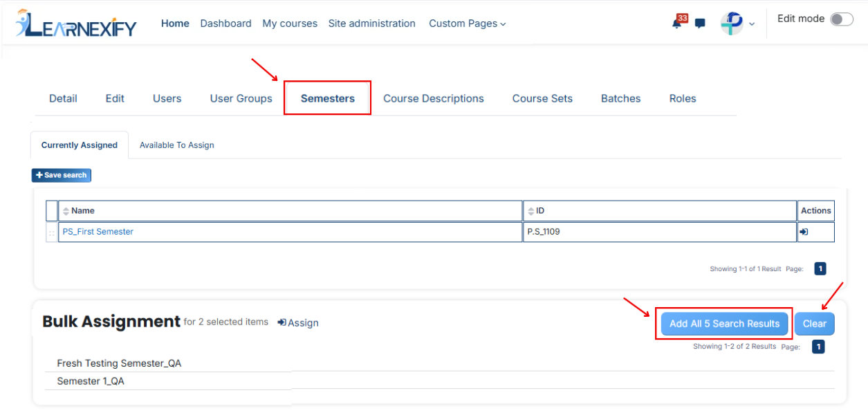Select the Semesters tab
868x413 pixels.
click(328, 98)
